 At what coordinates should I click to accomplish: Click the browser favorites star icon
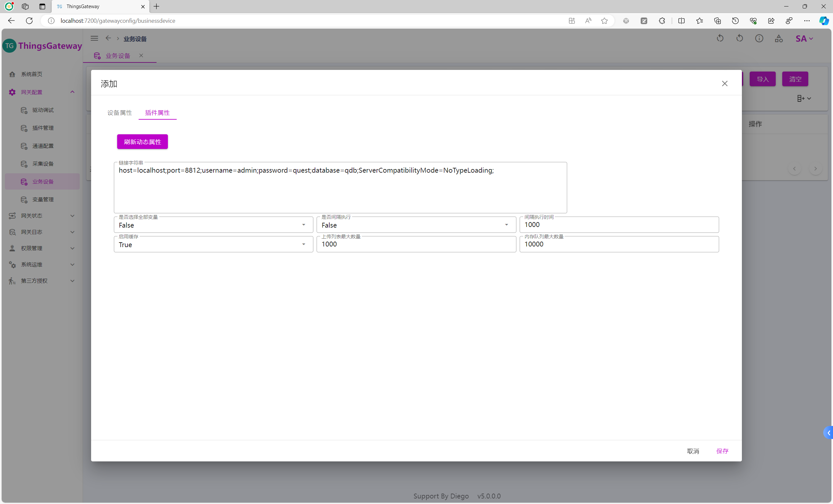tap(604, 21)
